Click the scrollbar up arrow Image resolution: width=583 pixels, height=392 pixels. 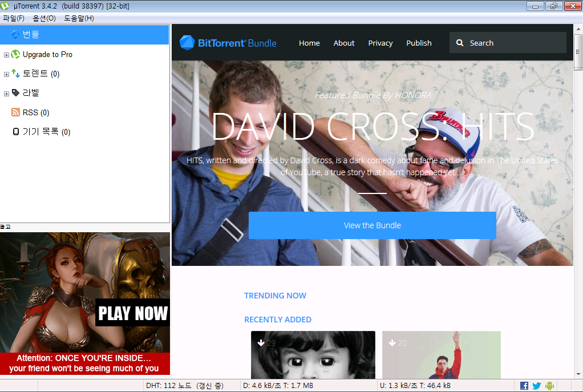click(578, 29)
